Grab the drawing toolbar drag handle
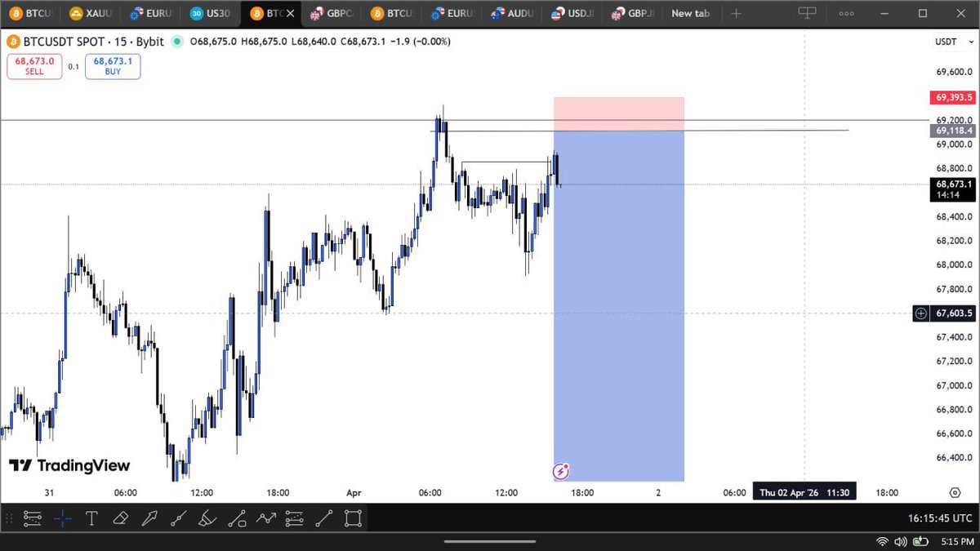The width and height of the screenshot is (980, 551). pos(10,518)
